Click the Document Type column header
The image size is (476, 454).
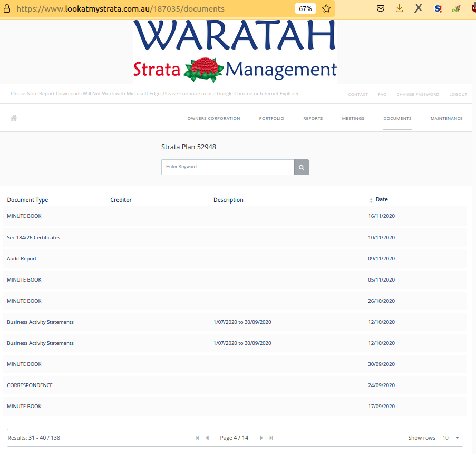[27, 200]
